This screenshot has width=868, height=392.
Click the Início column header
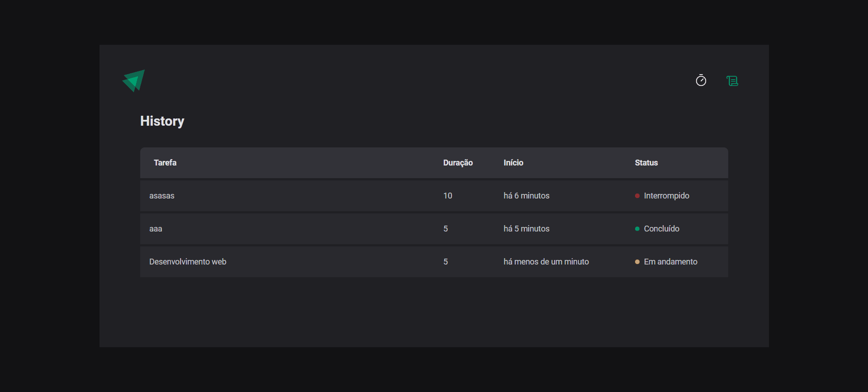[x=513, y=163]
